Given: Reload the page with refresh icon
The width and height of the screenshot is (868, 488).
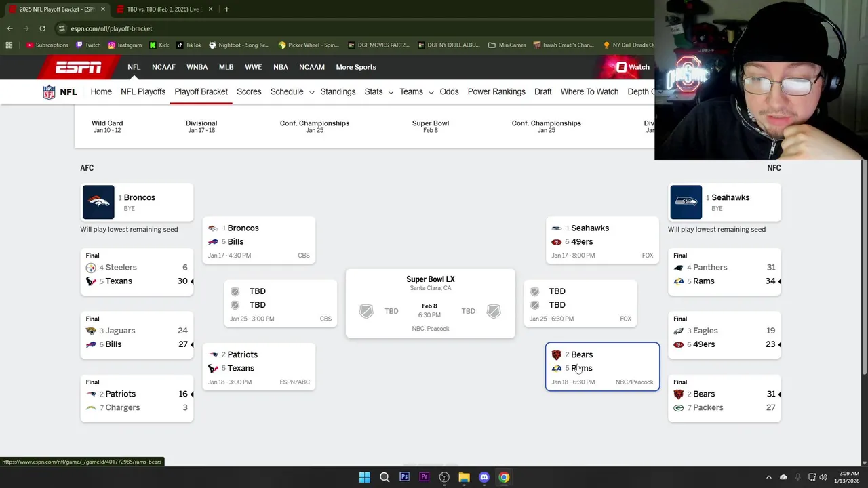Looking at the screenshot, I should point(42,28).
